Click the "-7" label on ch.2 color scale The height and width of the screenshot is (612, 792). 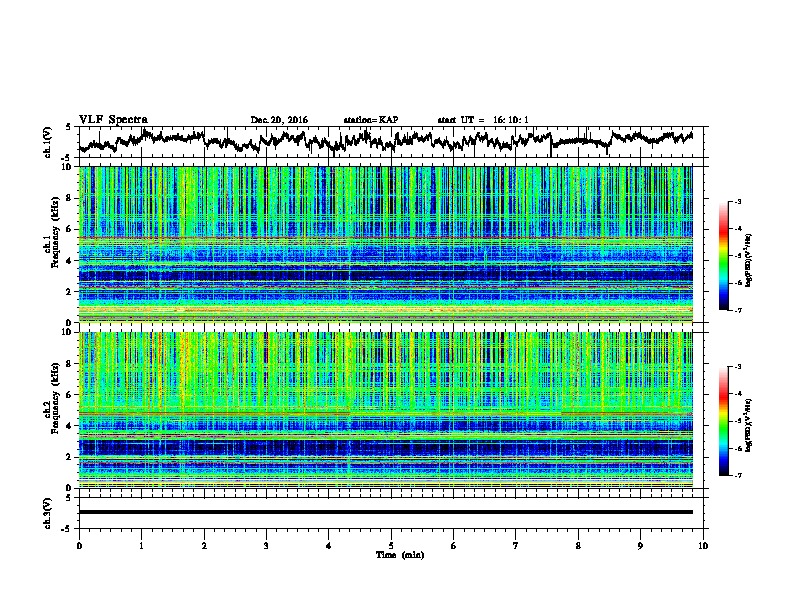(x=738, y=475)
